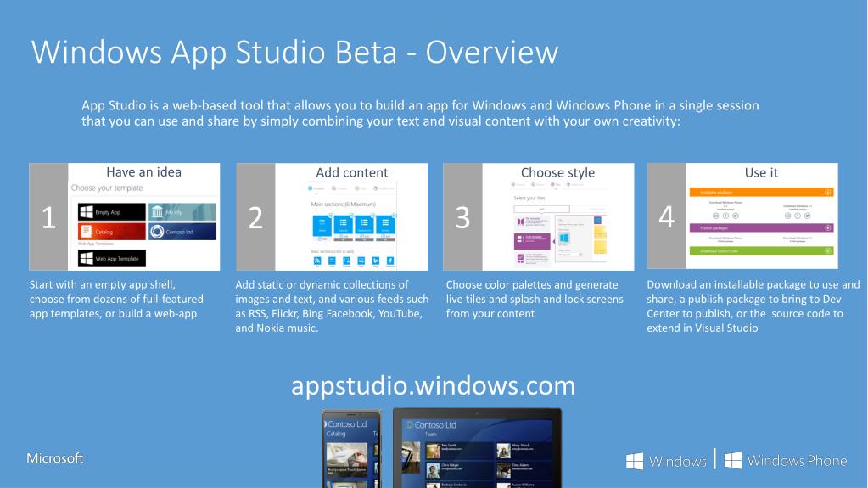The height and width of the screenshot is (488, 868).
Task: Click the Windows logo on Web App Template
Action: pos(87,258)
